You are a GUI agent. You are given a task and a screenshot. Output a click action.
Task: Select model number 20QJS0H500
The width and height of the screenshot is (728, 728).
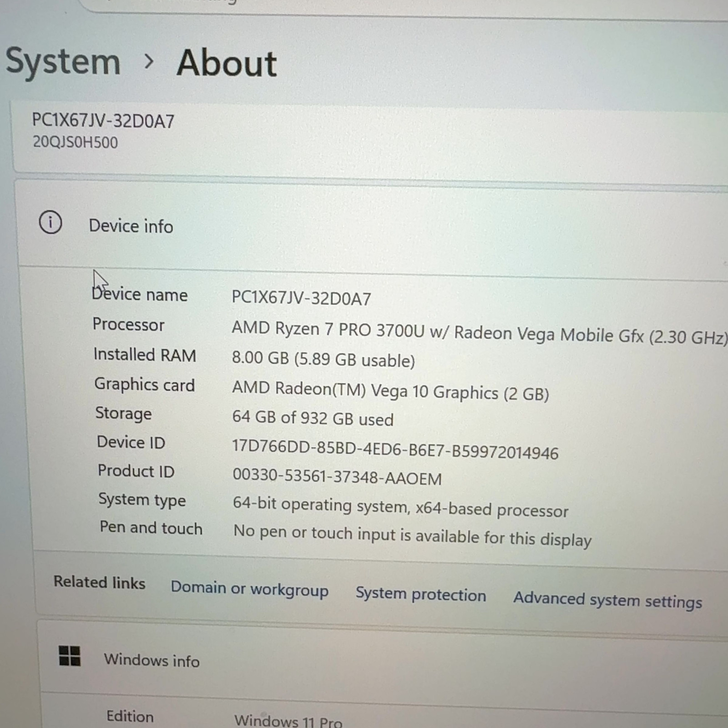(75, 142)
